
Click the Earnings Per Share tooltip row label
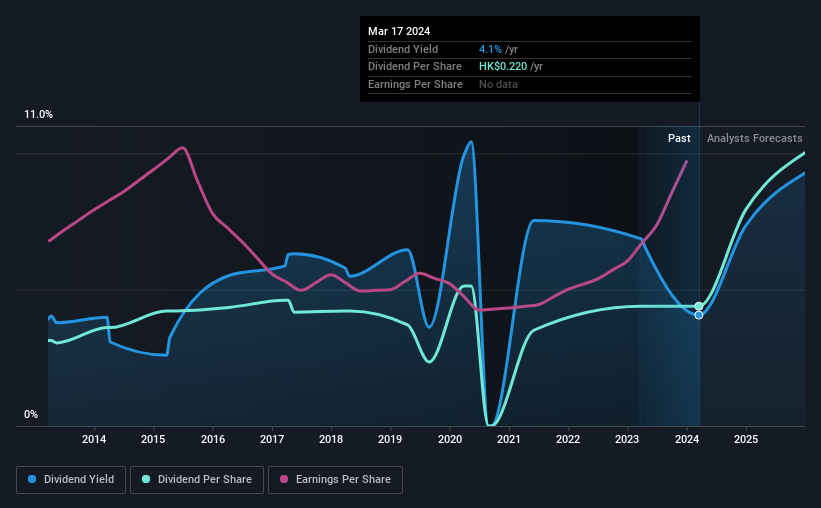[415, 84]
